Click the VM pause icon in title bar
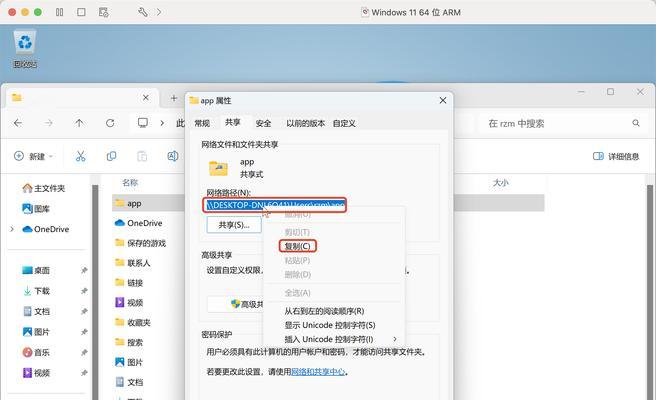The image size is (656, 400). [x=59, y=12]
